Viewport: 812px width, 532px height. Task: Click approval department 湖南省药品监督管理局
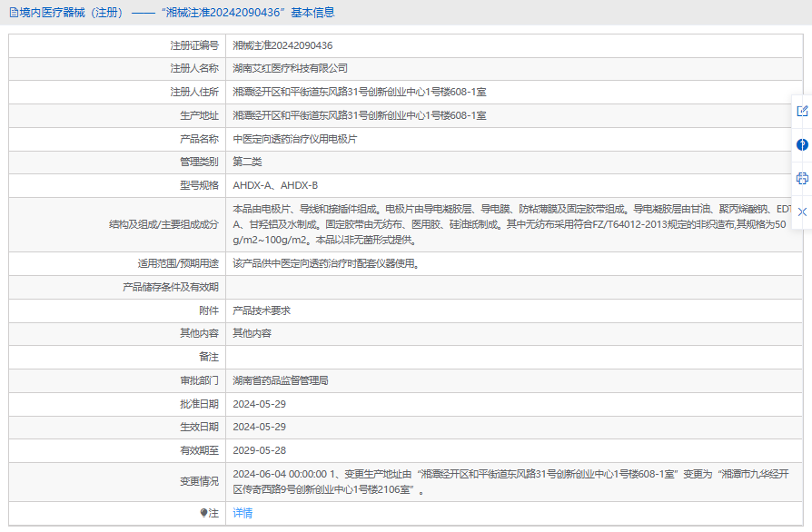pos(280,380)
